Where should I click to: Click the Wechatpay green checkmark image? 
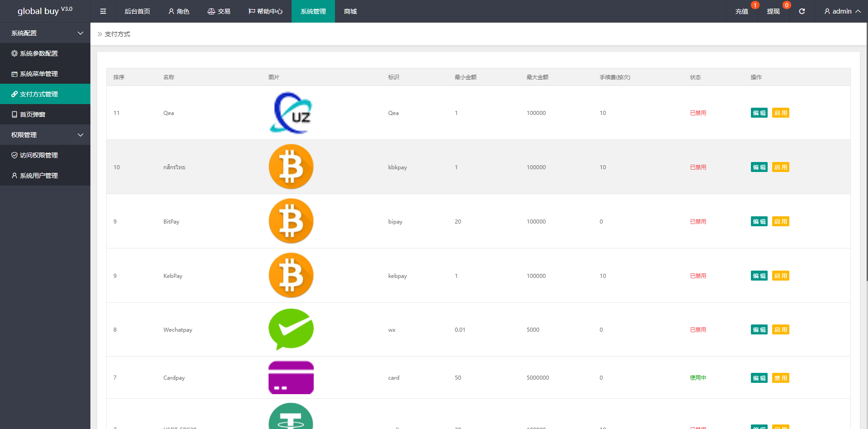click(x=291, y=329)
